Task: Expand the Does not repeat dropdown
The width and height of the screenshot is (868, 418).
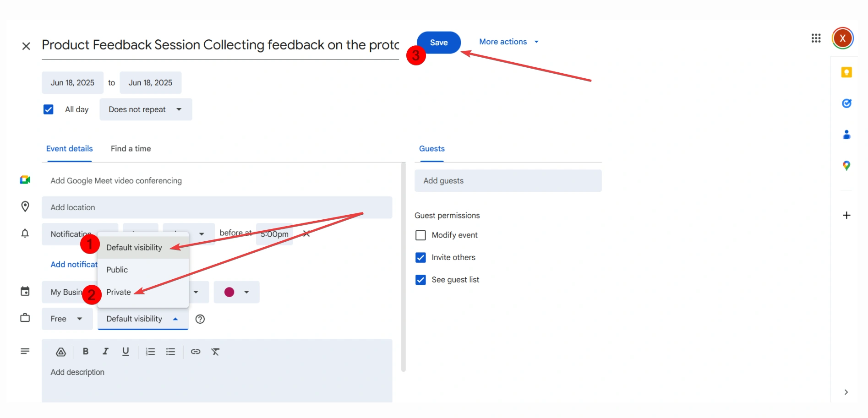Action: [x=146, y=109]
